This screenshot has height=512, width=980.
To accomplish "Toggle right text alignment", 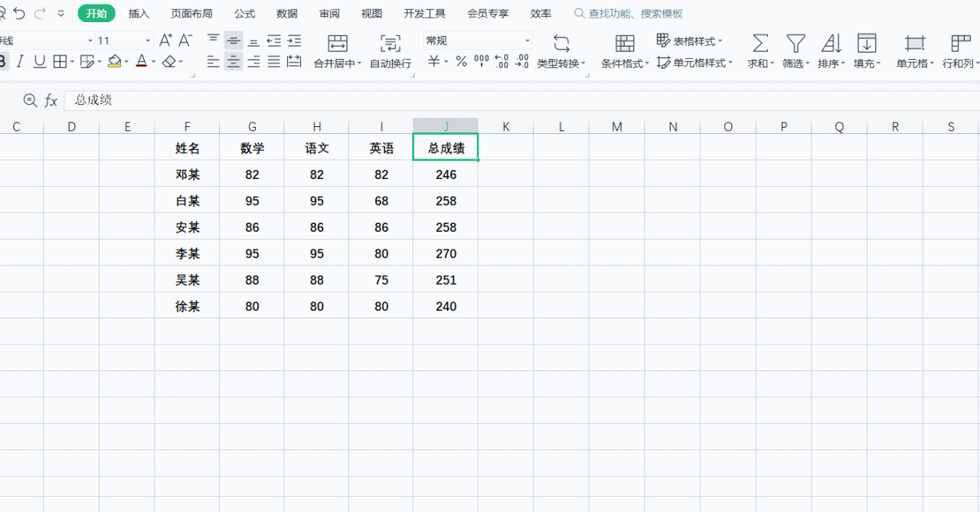I will (x=253, y=61).
